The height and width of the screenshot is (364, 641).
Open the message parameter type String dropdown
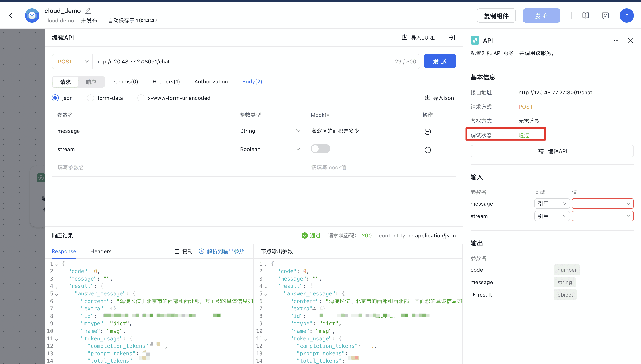(270, 131)
